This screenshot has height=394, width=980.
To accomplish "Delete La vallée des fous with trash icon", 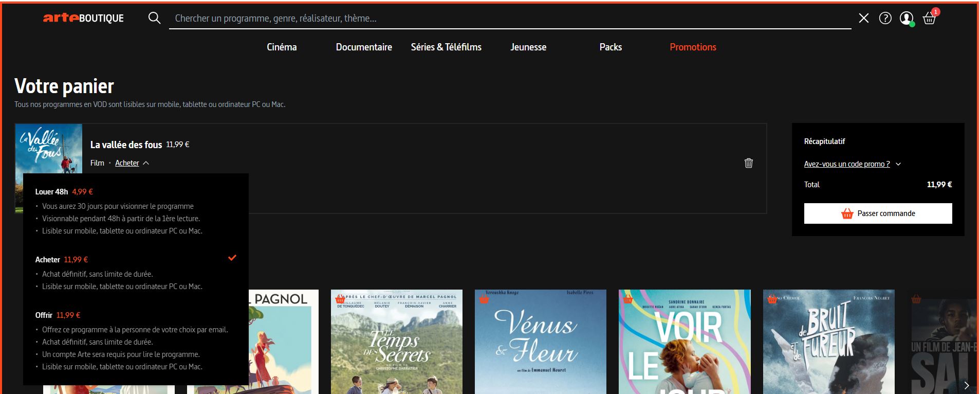I will [749, 163].
